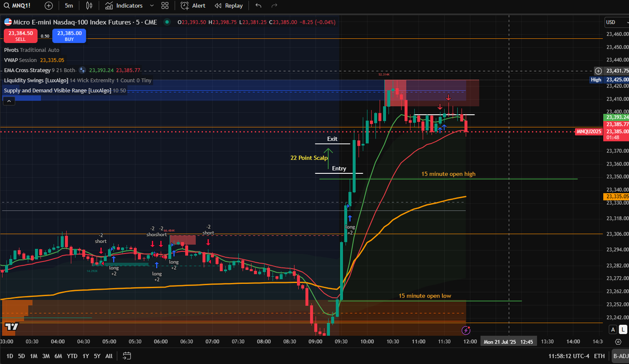Open the candlestick chart type selector
The height and width of the screenshot is (364, 629).
click(x=89, y=6)
